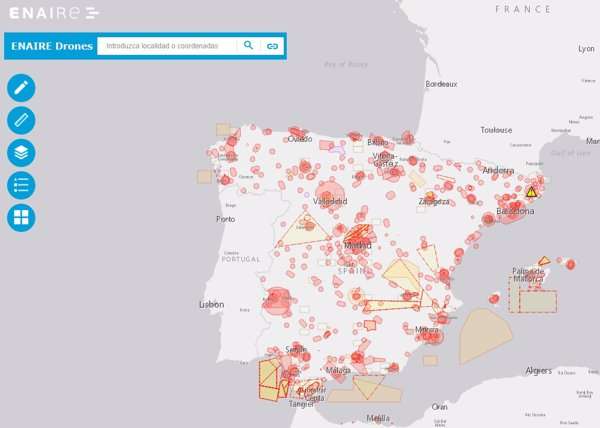Click the ENAIRE Drones title

click(51, 46)
